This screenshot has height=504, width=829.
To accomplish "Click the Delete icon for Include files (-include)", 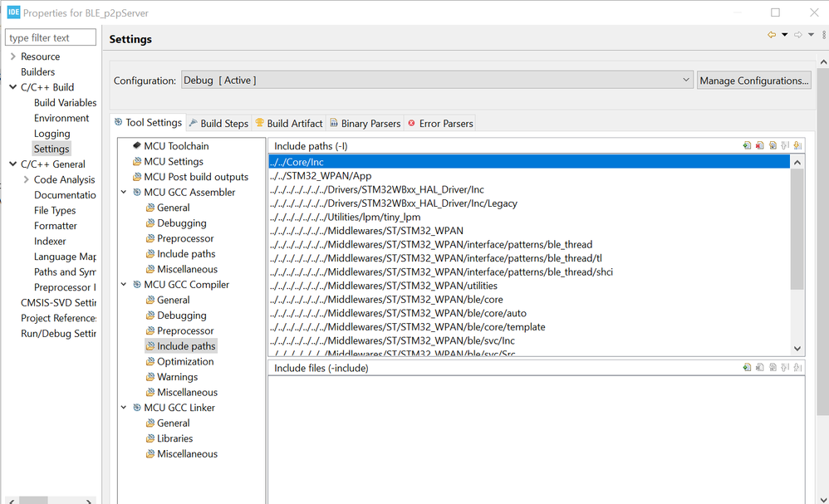I will [760, 367].
